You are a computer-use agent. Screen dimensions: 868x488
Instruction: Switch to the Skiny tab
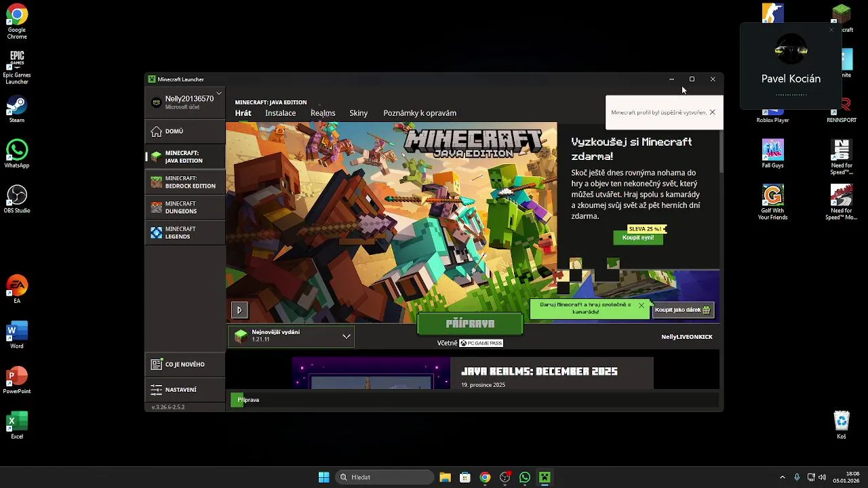358,113
